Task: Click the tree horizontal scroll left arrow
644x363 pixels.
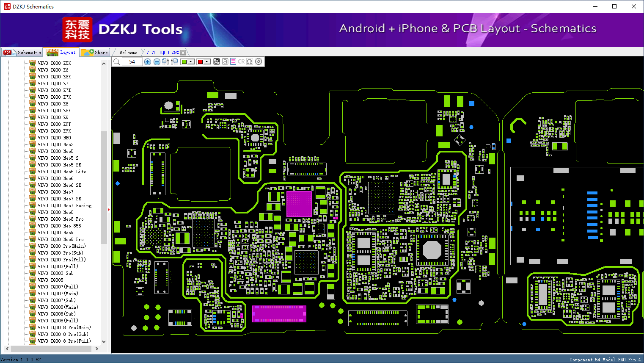Action: (7, 349)
